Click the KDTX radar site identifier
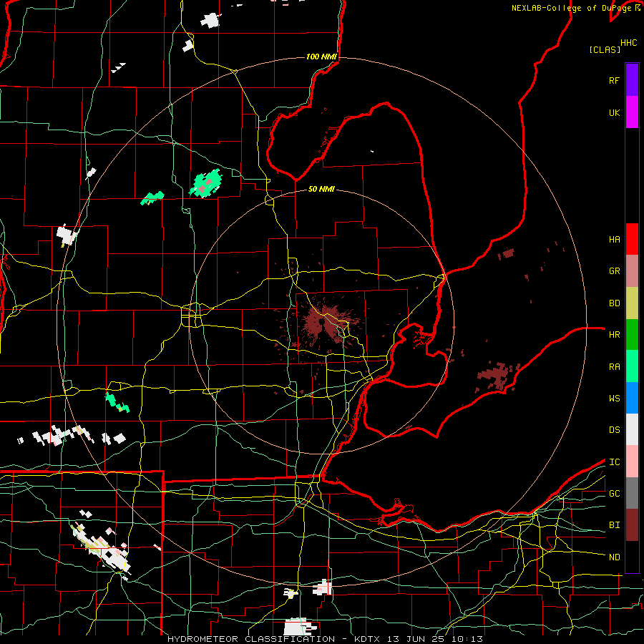The image size is (644, 644). point(368,639)
